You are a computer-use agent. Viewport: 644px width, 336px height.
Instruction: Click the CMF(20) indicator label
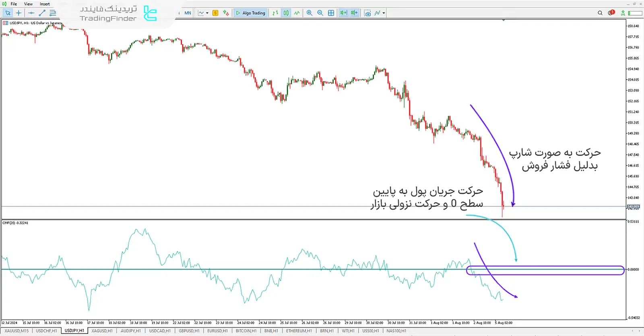[x=15, y=223]
